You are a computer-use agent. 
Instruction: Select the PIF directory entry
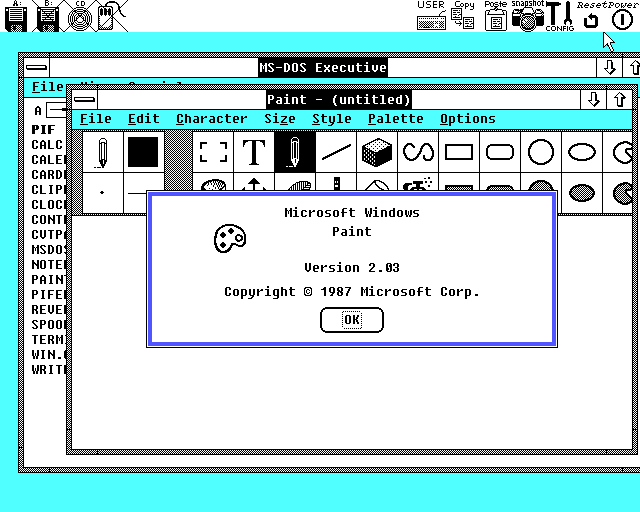[43, 129]
